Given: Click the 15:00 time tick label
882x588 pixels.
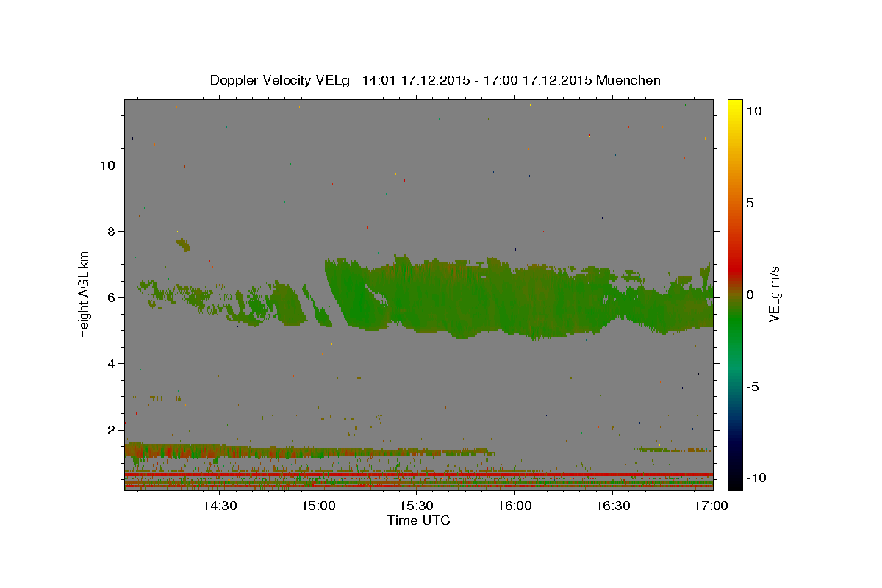Looking at the screenshot, I should click(x=318, y=506).
